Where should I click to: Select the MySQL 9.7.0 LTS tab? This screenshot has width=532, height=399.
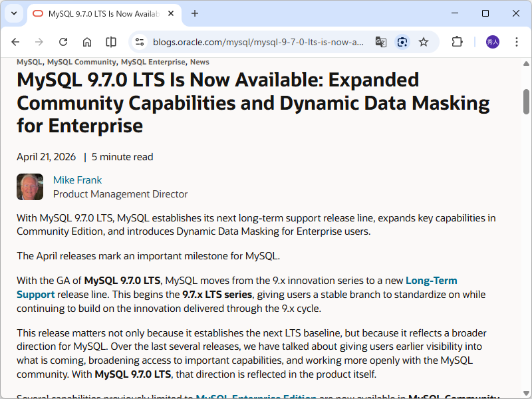click(x=104, y=14)
